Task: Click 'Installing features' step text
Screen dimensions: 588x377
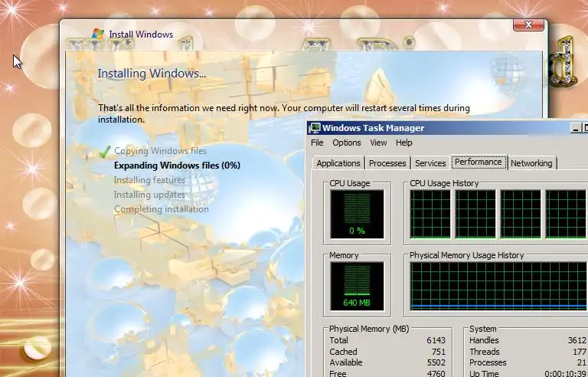Action: tap(149, 180)
